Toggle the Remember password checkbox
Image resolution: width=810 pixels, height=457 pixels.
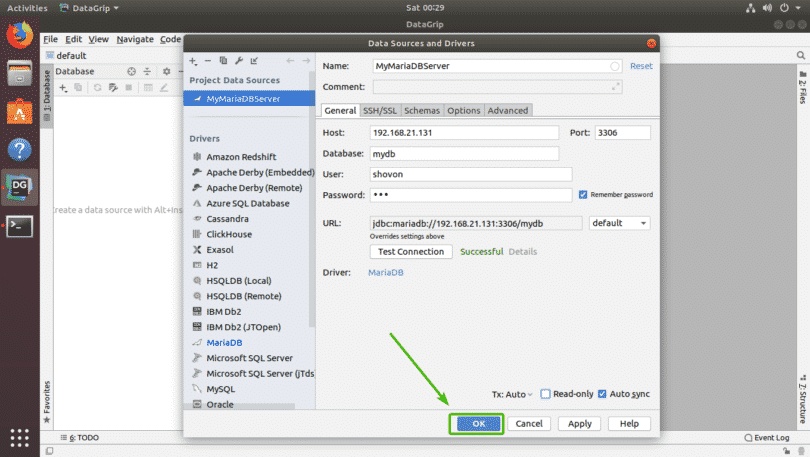click(x=583, y=195)
